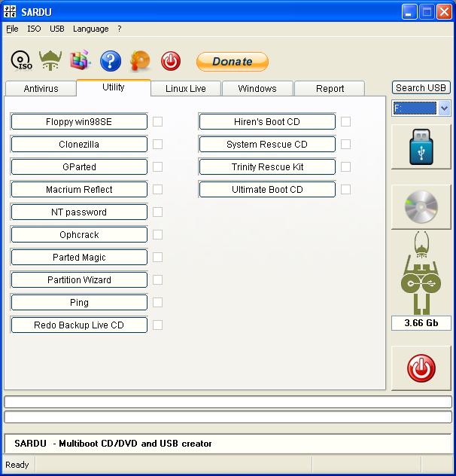The image size is (456, 476).
Task: Click the SARDU title bar app icon
Action: click(x=10, y=11)
